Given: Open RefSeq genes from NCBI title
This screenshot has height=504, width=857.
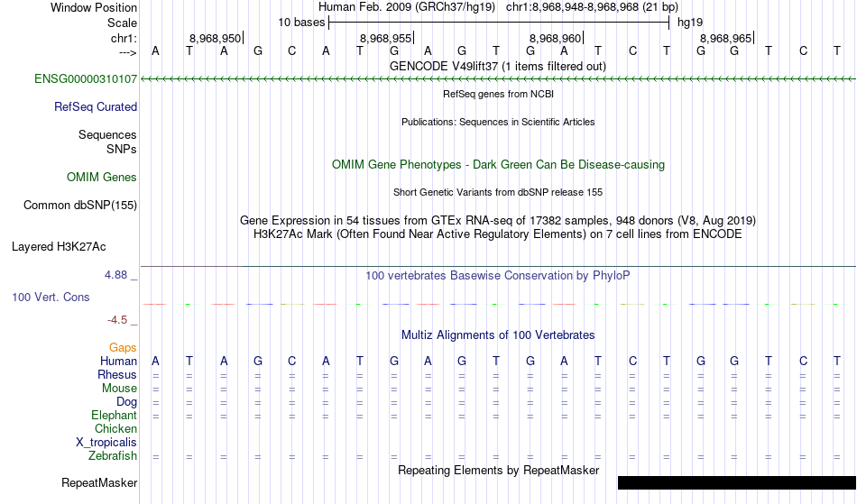Looking at the screenshot, I should click(x=498, y=94).
